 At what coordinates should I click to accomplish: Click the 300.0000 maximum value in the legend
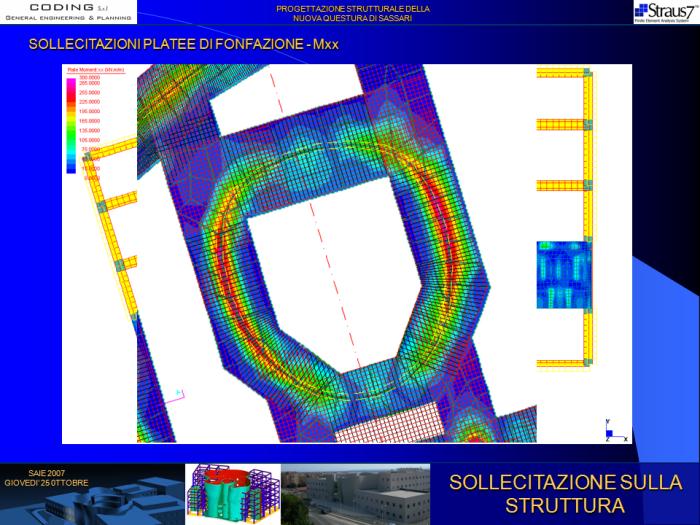(89, 77)
